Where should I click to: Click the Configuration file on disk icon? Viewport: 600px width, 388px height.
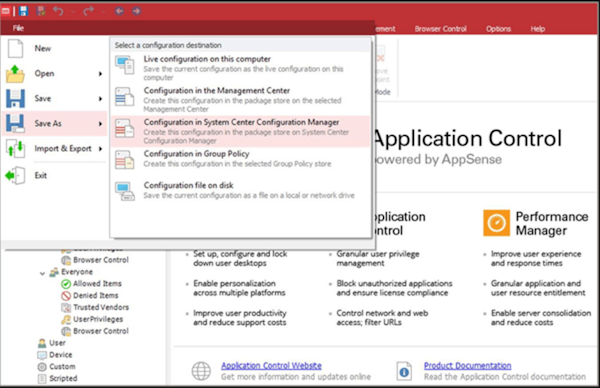point(125,191)
